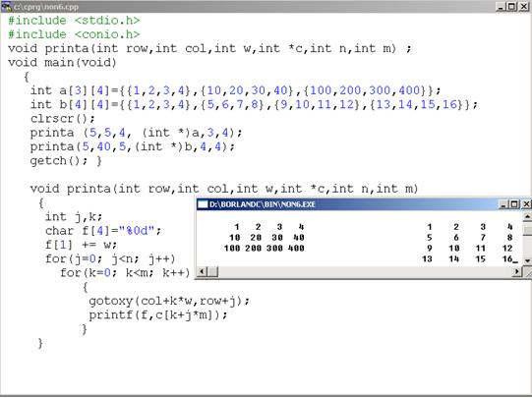532x398 pixels.
Task: Click the "f[1] += w;" statement
Action: (x=81, y=245)
